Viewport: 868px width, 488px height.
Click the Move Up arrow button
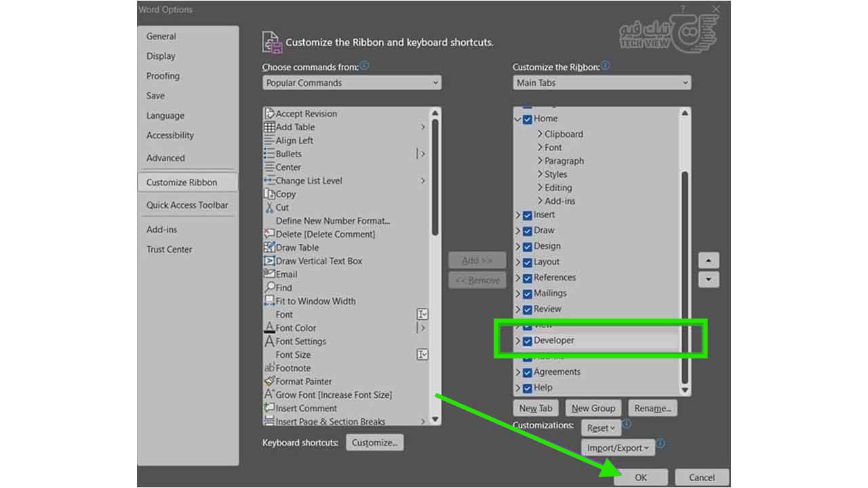click(x=709, y=260)
